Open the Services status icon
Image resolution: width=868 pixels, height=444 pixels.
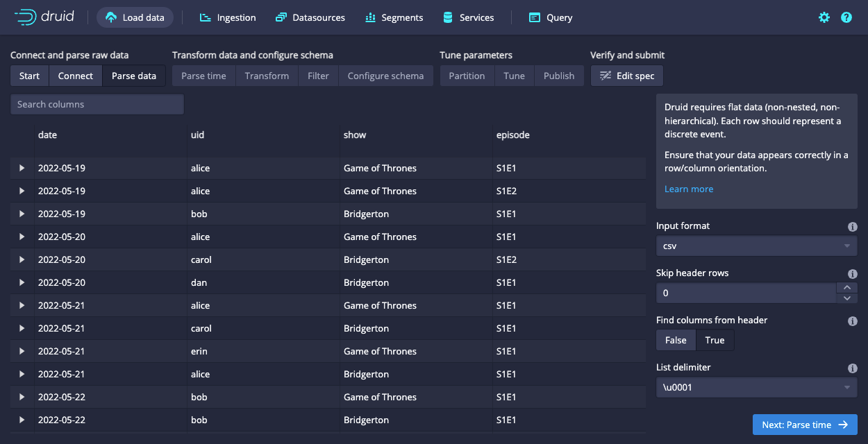(447, 17)
